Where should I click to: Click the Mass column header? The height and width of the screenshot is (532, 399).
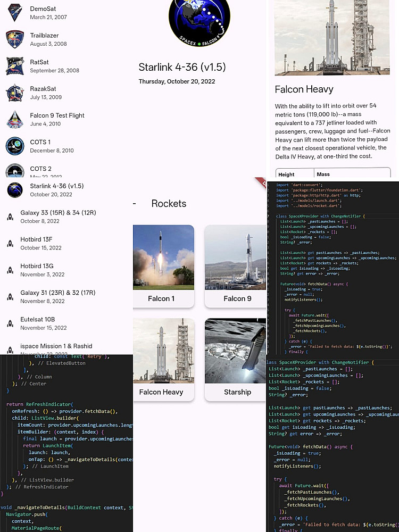[323, 174]
